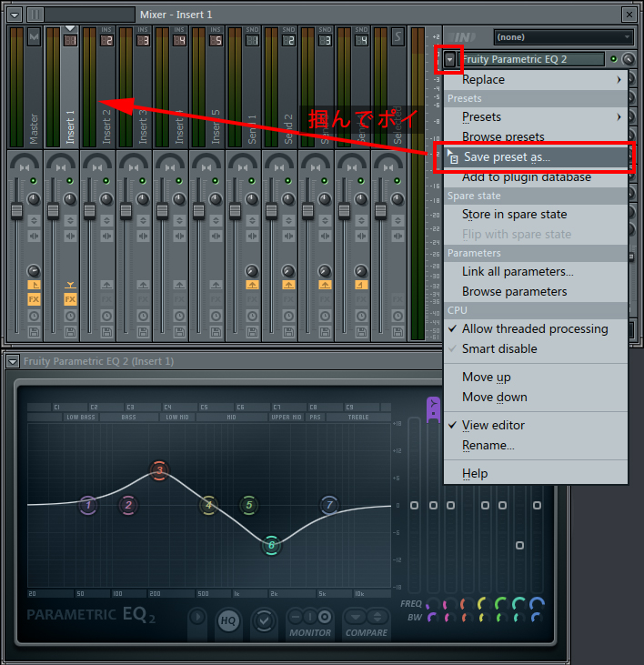
Task: Click the Master stepper arrows below pan knob
Action: [x=34, y=220]
